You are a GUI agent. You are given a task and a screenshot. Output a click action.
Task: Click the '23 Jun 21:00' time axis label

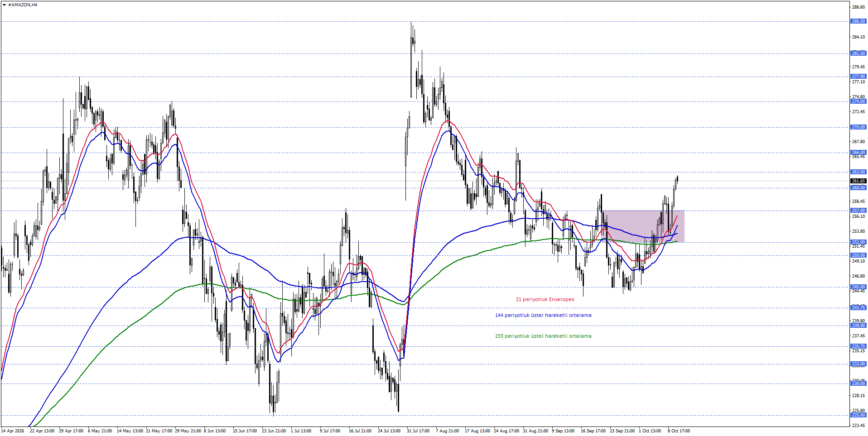274,431
